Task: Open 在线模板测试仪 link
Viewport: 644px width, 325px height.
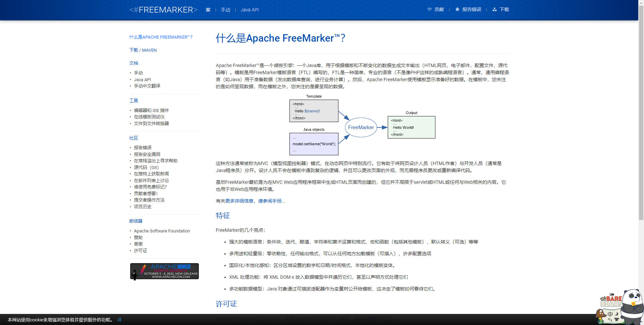Action: pos(149,117)
